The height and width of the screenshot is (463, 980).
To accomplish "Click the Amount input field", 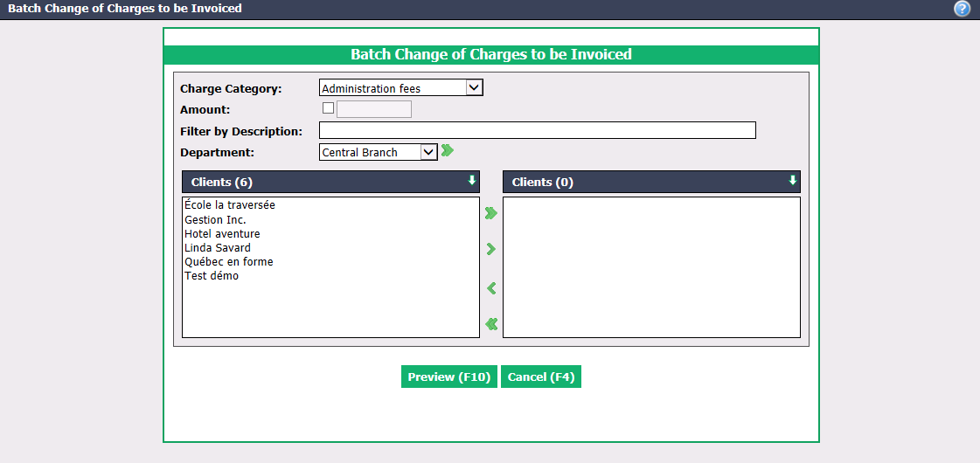I will click(x=374, y=108).
